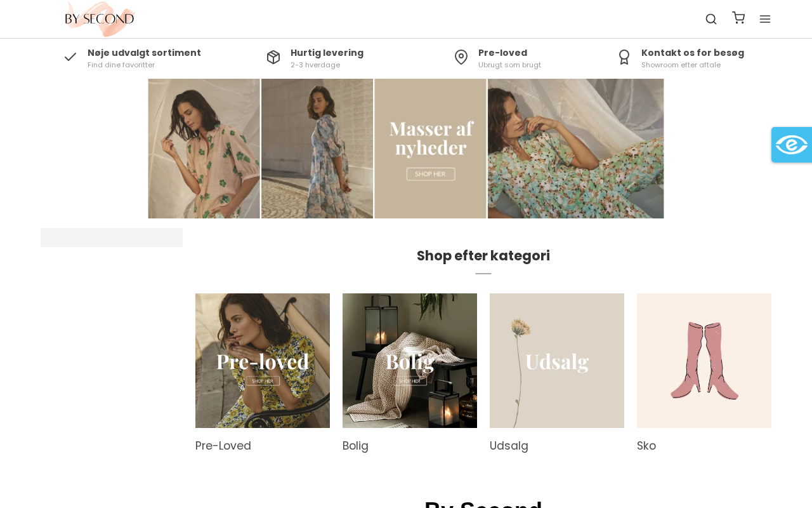Open the Sko category text link
The width and height of the screenshot is (812, 508).
[x=646, y=446]
